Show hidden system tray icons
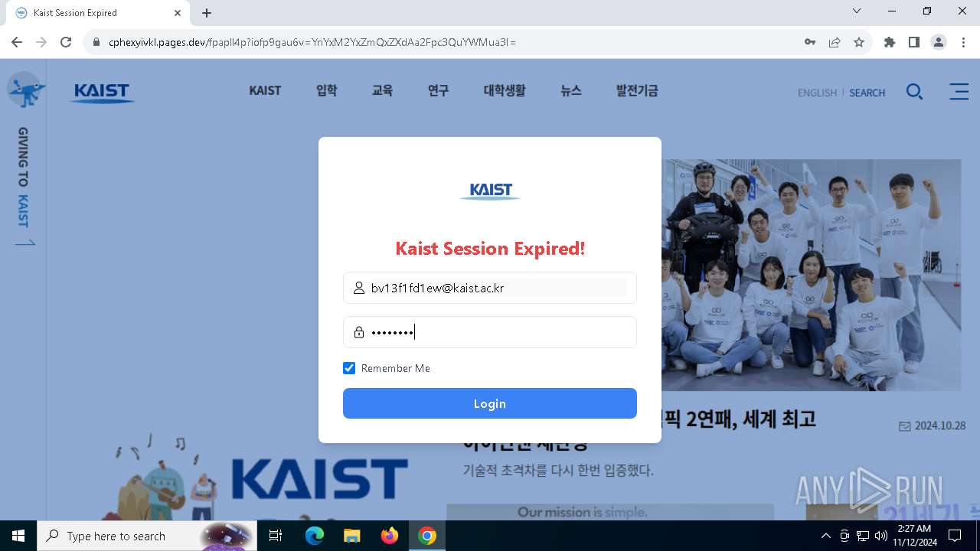980x551 pixels. point(825,536)
